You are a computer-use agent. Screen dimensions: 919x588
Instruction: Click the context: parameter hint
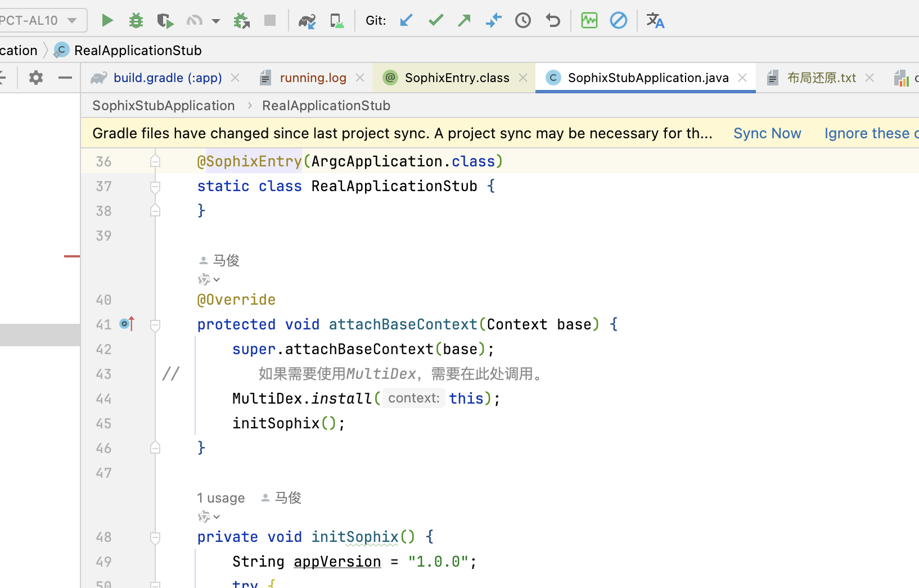[x=414, y=398]
